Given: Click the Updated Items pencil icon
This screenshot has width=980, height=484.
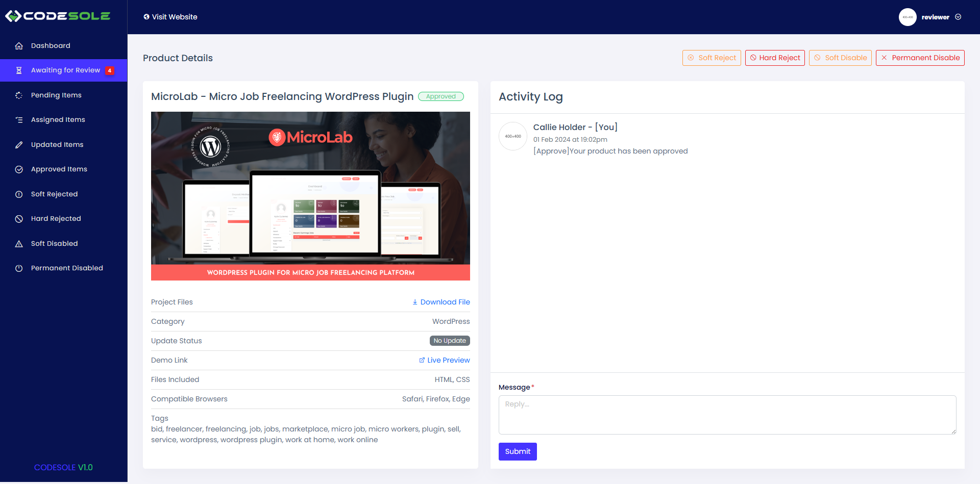Looking at the screenshot, I should 19,145.
